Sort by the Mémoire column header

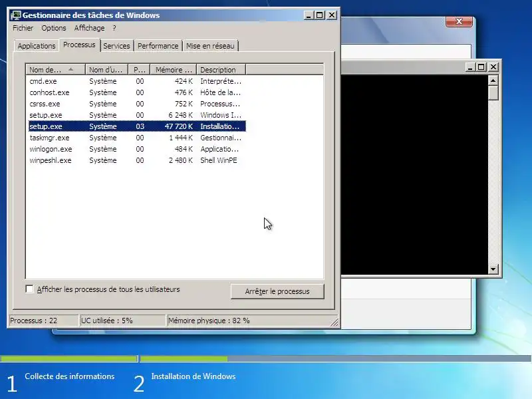click(174, 70)
